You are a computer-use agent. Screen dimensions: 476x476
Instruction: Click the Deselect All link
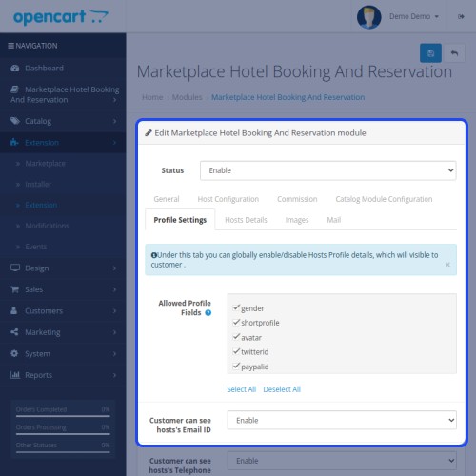(x=282, y=389)
